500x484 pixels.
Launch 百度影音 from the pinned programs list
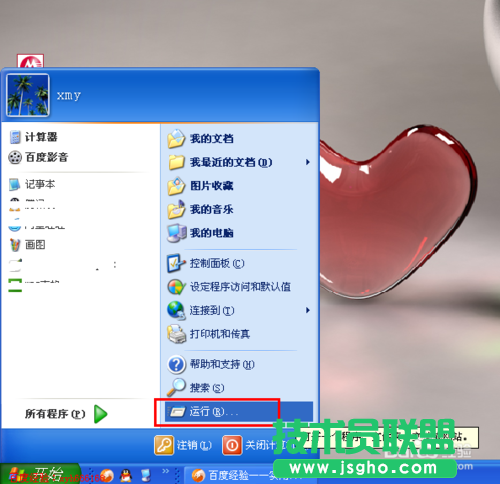[38, 157]
